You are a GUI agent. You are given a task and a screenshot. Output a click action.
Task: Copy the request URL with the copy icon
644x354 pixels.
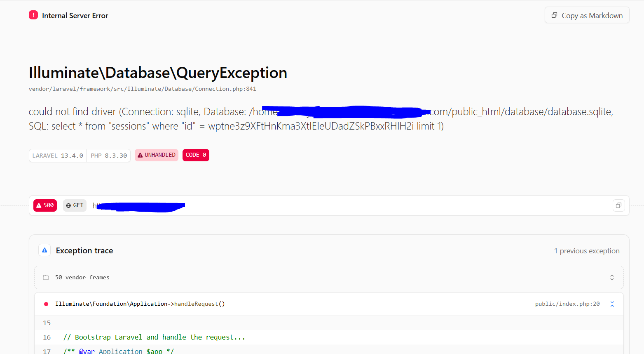tap(618, 205)
